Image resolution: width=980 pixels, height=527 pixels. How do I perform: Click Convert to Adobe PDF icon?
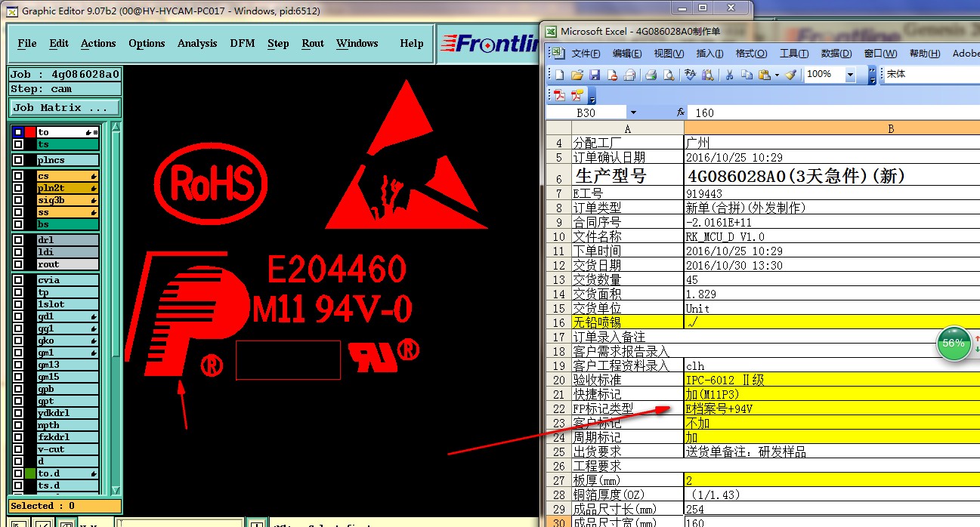point(560,95)
